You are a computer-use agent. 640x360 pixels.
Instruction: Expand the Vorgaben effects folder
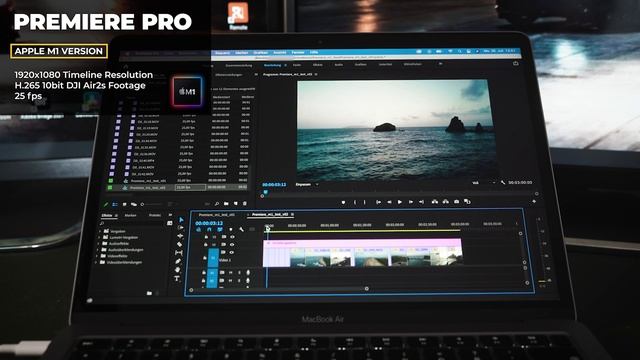(x=100, y=231)
